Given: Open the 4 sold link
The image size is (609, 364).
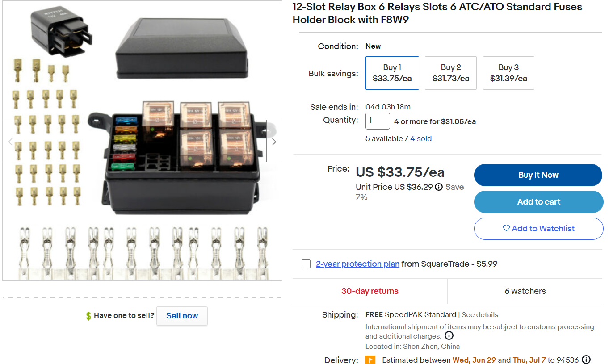Looking at the screenshot, I should coord(421,138).
